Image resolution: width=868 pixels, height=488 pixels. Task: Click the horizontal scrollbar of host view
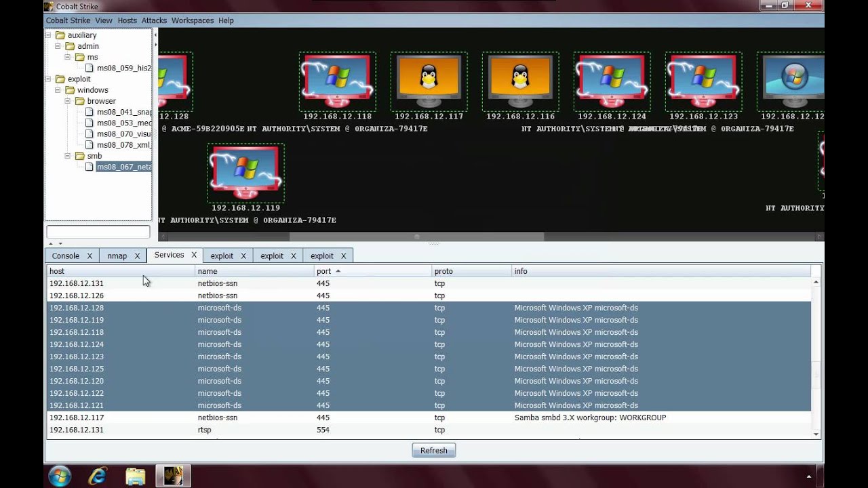point(416,237)
